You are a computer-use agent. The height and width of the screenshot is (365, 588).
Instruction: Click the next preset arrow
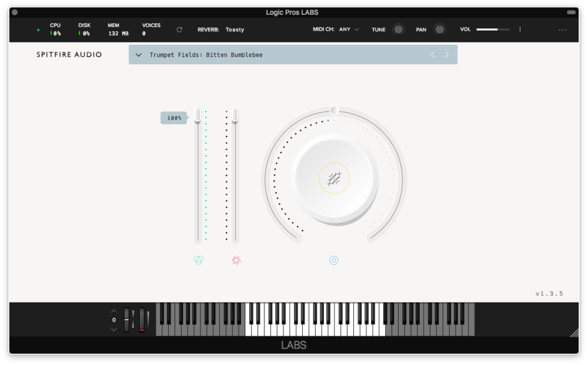point(447,54)
